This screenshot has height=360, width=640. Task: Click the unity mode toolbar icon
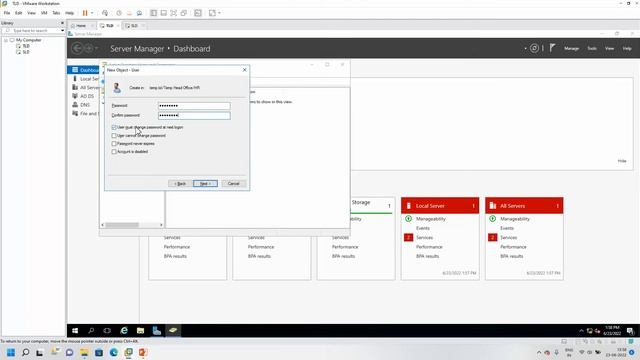[x=184, y=13]
